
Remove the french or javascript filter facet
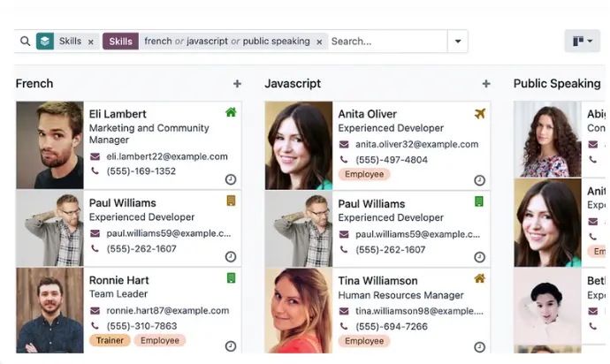[x=320, y=42]
